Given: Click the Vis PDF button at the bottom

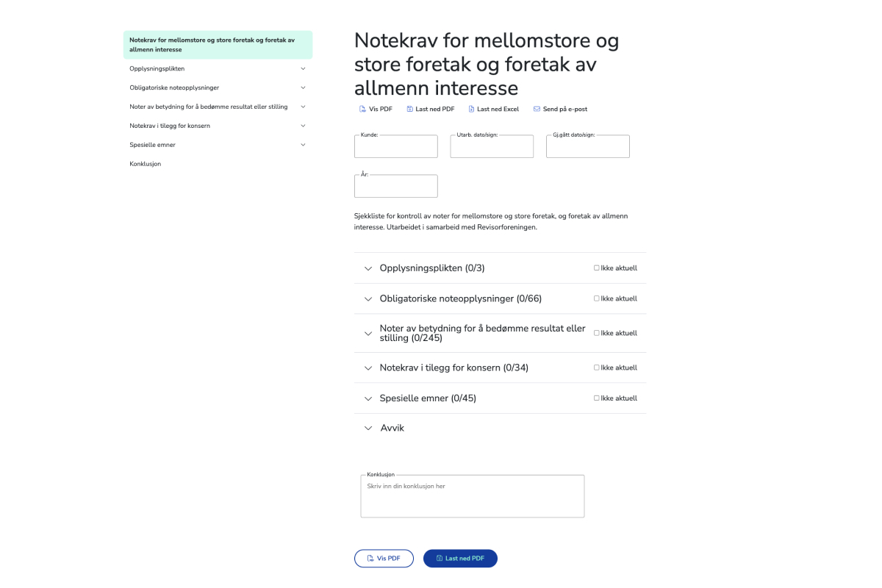Looking at the screenshot, I should click(384, 558).
